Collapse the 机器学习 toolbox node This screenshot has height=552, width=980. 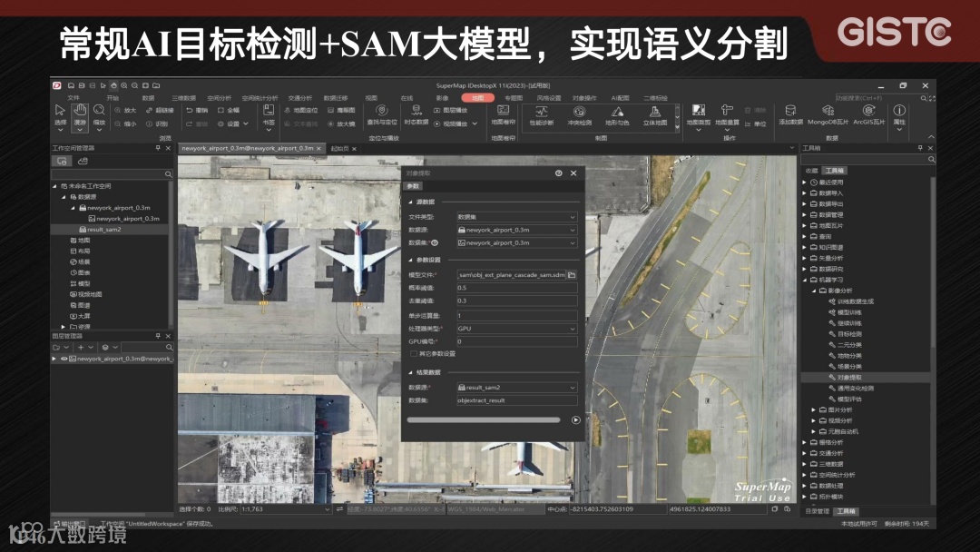point(805,280)
